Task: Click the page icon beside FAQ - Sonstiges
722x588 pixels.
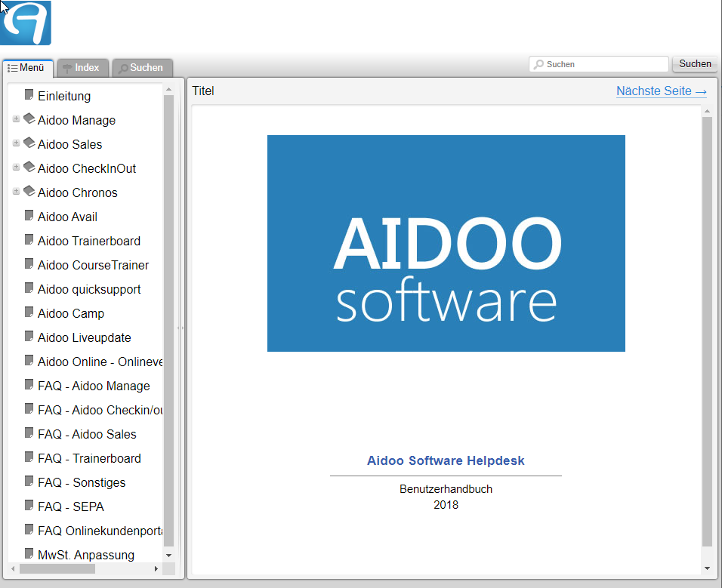Action: click(x=29, y=481)
